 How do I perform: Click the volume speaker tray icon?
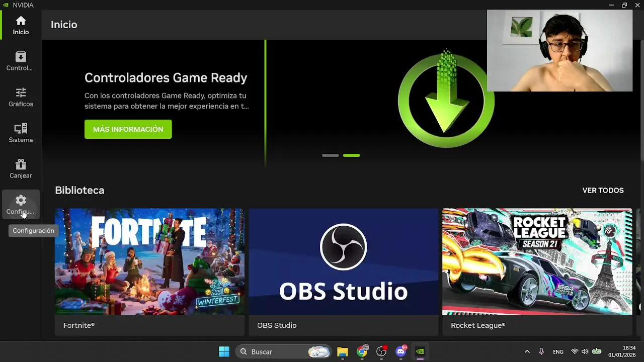click(585, 351)
